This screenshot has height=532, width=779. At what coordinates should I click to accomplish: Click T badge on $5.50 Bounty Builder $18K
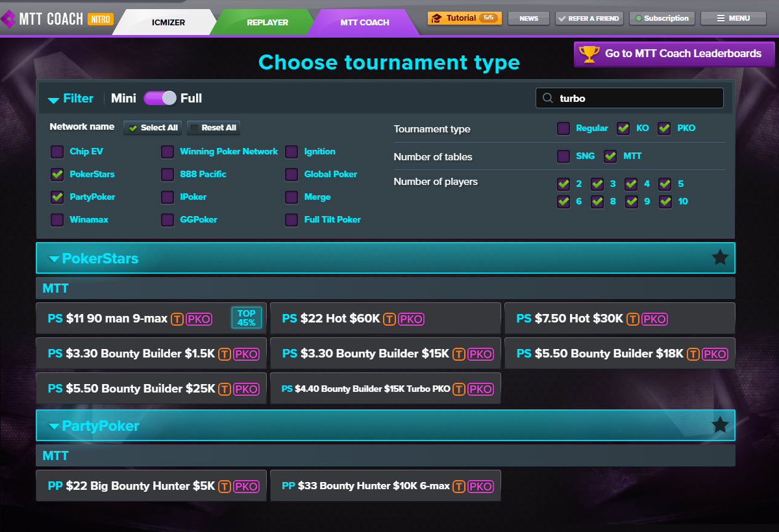(693, 354)
